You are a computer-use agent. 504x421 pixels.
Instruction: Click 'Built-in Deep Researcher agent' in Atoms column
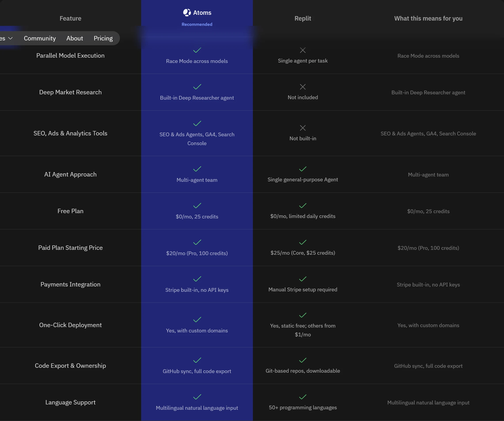click(x=197, y=98)
